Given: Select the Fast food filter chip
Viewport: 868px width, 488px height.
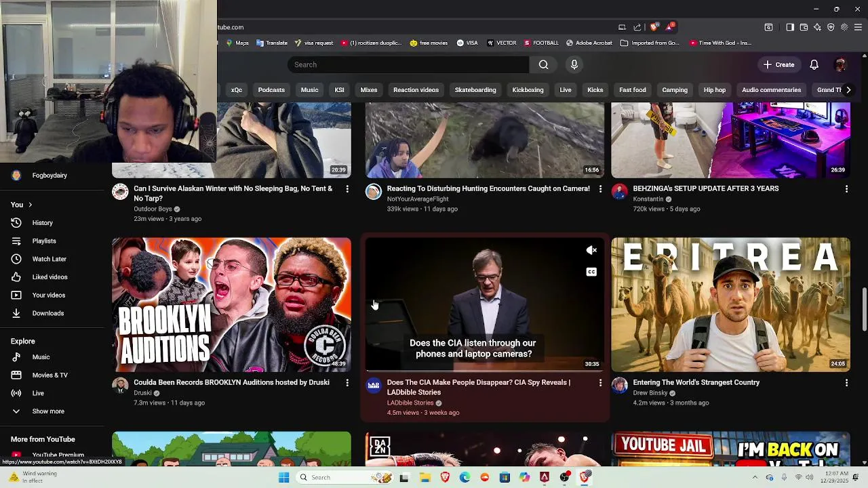Looking at the screenshot, I should tap(633, 90).
